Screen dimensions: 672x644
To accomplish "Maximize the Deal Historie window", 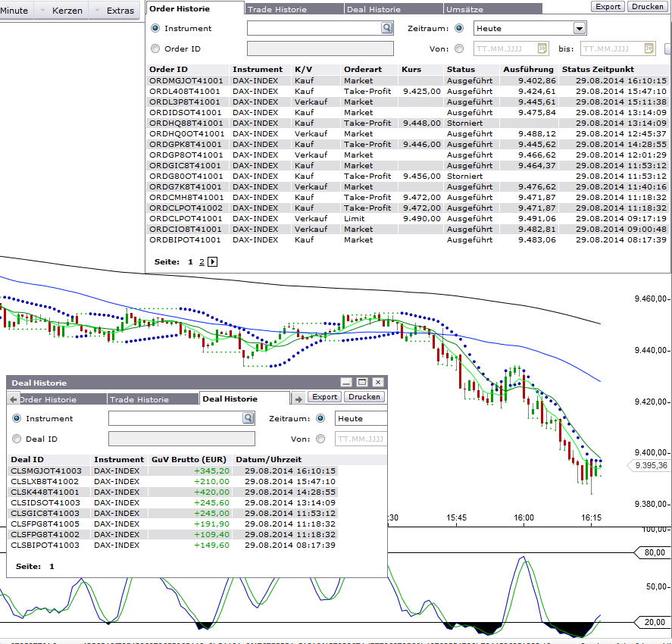I will coord(362,382).
